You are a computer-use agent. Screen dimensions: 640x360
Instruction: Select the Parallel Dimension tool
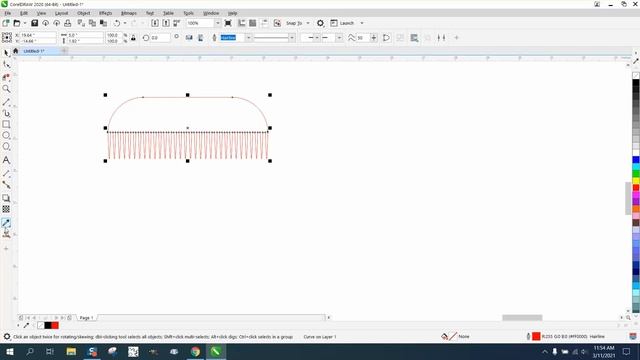pyautogui.click(x=6, y=173)
